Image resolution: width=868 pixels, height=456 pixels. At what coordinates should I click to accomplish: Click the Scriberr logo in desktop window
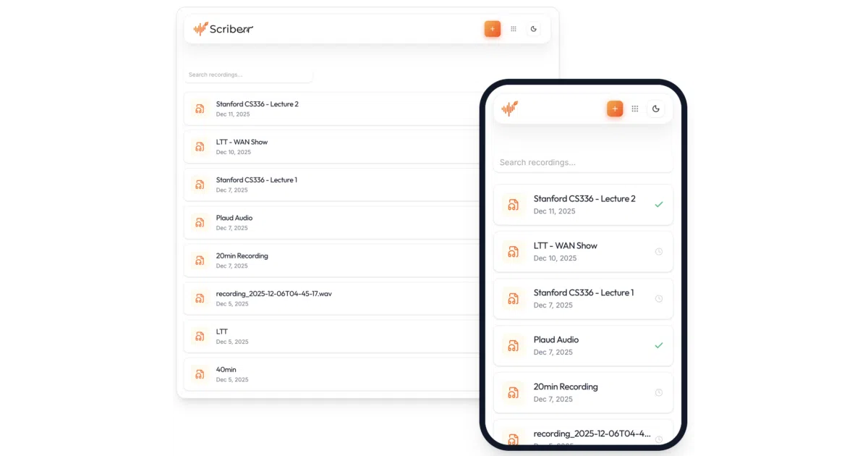pos(223,29)
